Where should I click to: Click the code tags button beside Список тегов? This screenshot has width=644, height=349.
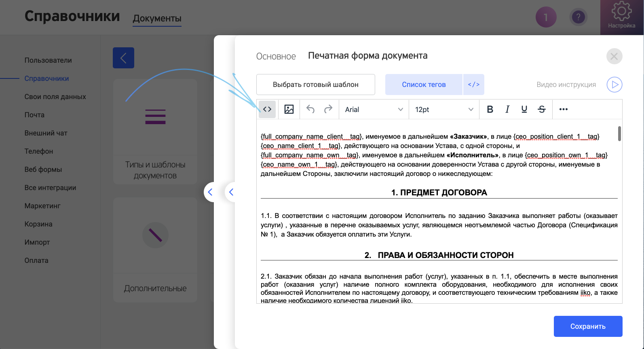click(474, 85)
